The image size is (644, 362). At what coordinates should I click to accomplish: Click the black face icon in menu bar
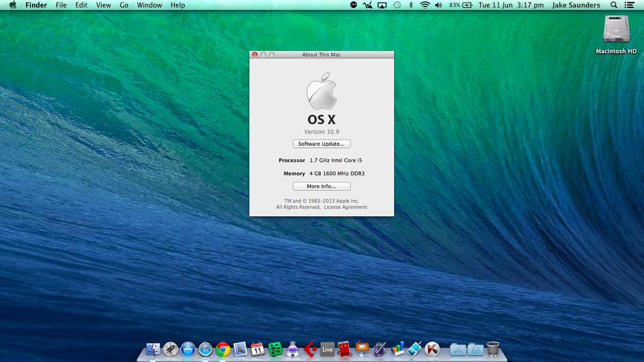pyautogui.click(x=354, y=5)
